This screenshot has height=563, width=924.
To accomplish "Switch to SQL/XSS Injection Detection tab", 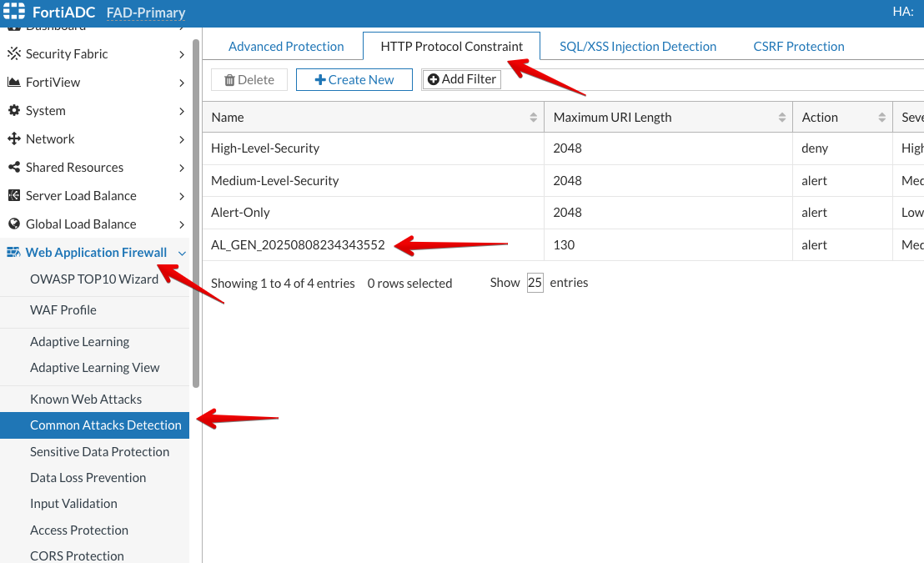I will coord(638,47).
